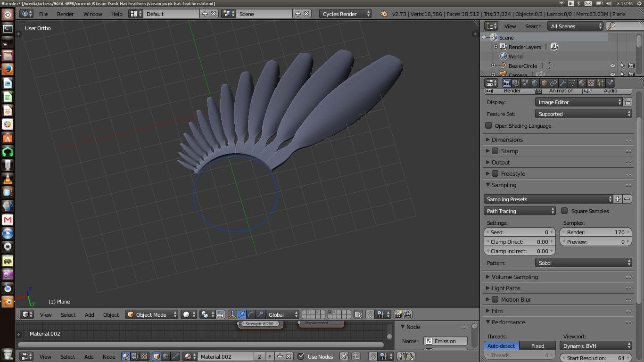Open Firefox from the Ubuntu launcher

point(8,70)
